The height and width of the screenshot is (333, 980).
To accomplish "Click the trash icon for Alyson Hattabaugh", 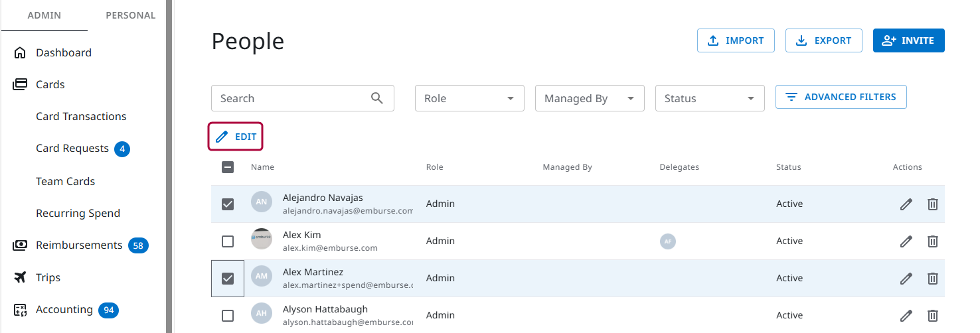I will 932,316.
